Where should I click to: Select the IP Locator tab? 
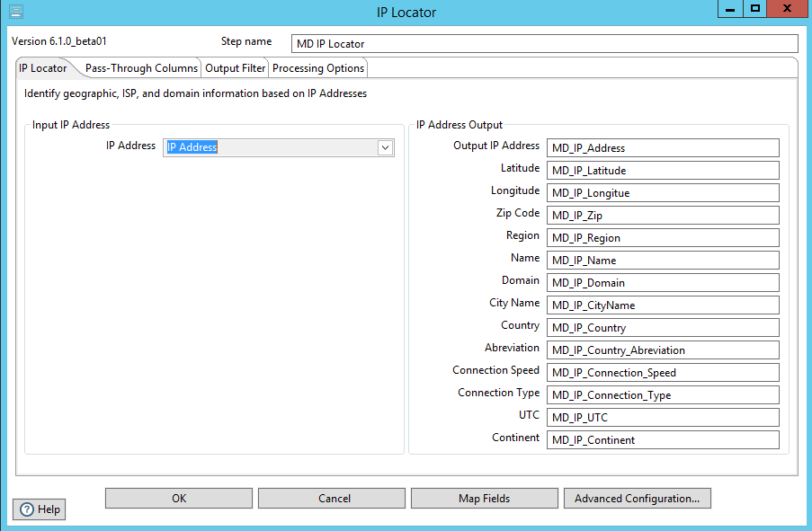(43, 68)
